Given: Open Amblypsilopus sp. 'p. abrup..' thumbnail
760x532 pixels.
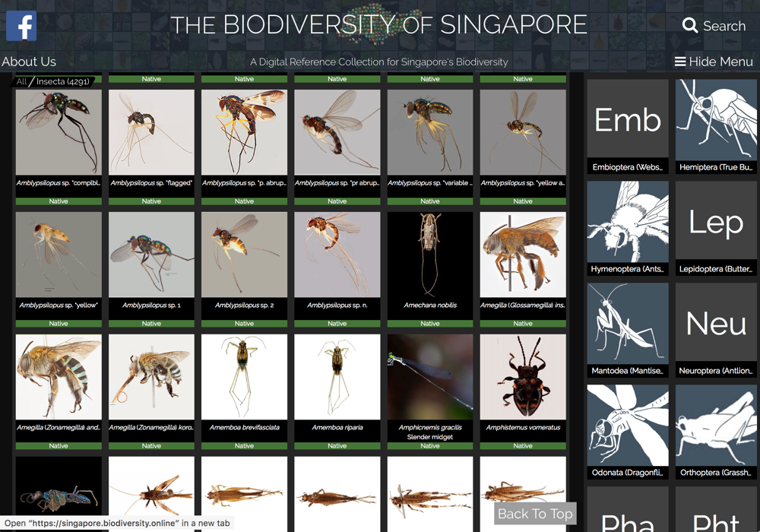Looking at the screenshot, I should coord(244,131).
